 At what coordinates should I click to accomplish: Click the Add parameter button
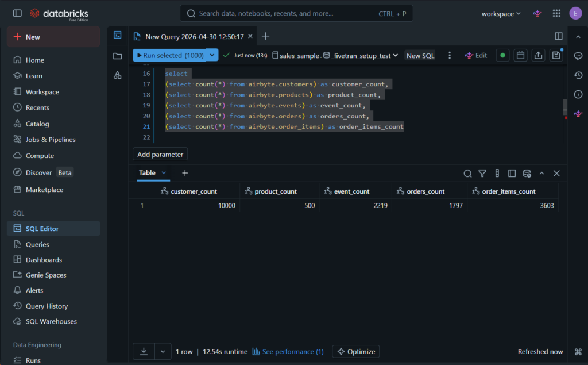pyautogui.click(x=160, y=155)
